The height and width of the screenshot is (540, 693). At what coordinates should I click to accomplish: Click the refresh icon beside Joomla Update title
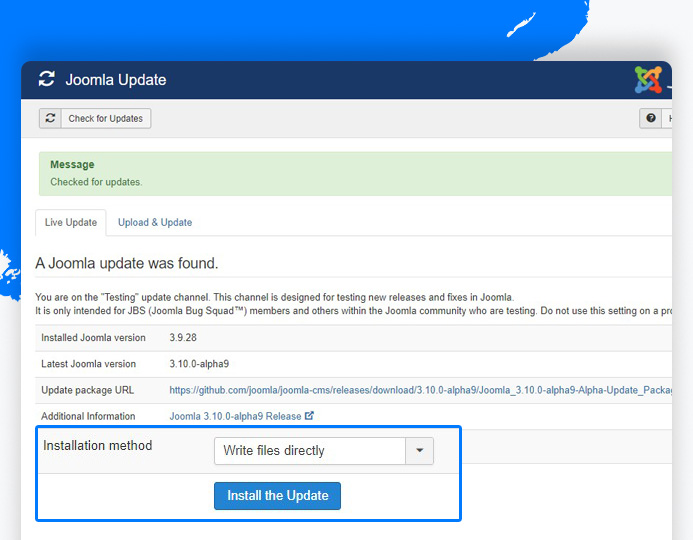(x=47, y=80)
